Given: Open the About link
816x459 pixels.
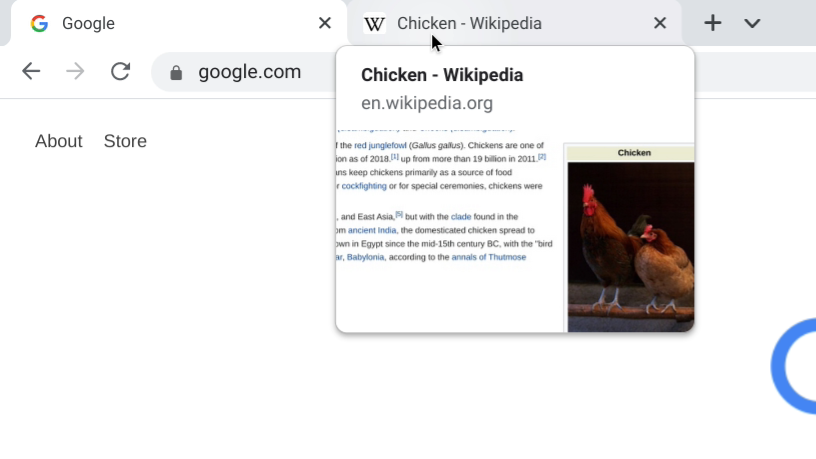Looking at the screenshot, I should (59, 141).
